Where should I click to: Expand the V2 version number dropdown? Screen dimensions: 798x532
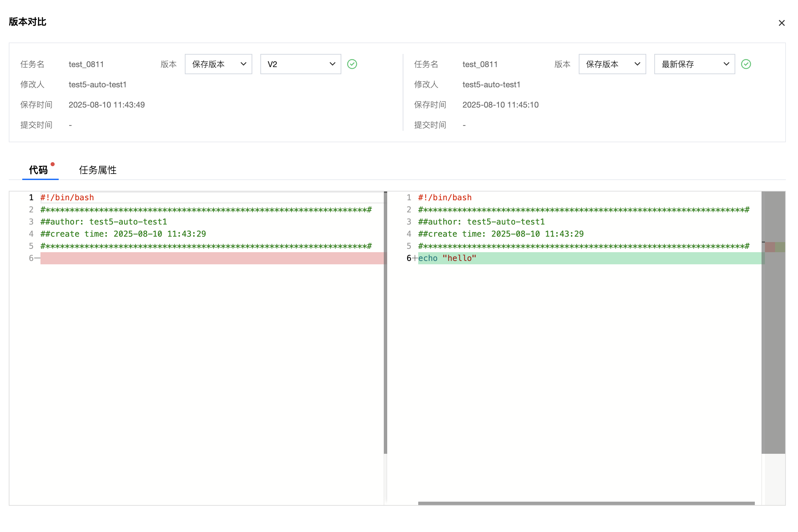pyautogui.click(x=301, y=64)
